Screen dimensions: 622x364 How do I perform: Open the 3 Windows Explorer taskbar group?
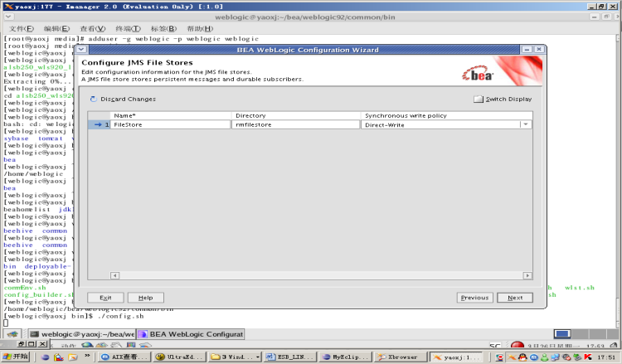point(235,357)
